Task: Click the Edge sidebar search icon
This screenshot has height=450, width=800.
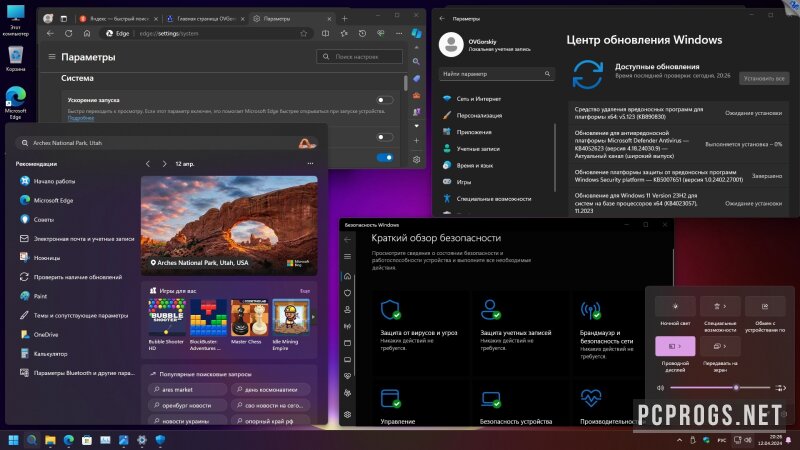Action: click(x=416, y=61)
